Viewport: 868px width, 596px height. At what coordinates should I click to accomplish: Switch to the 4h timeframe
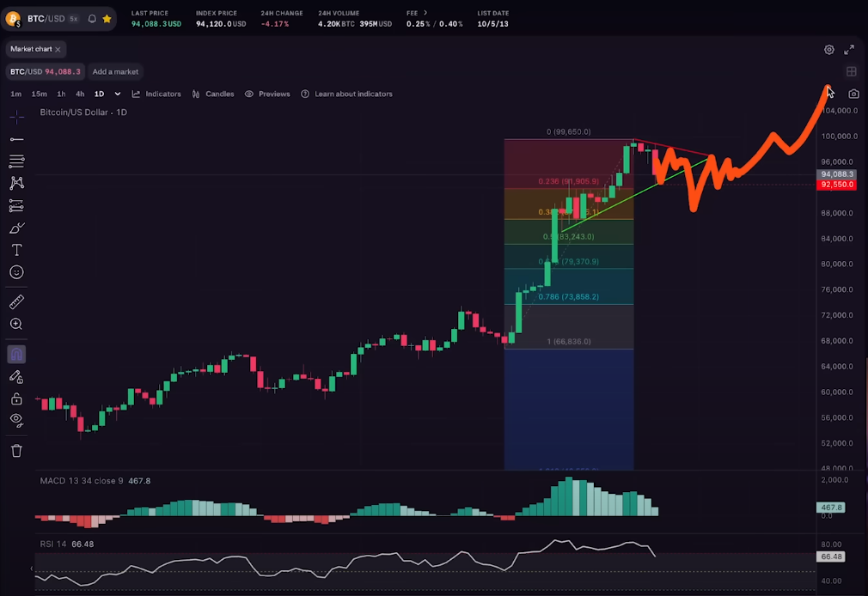[x=80, y=94]
